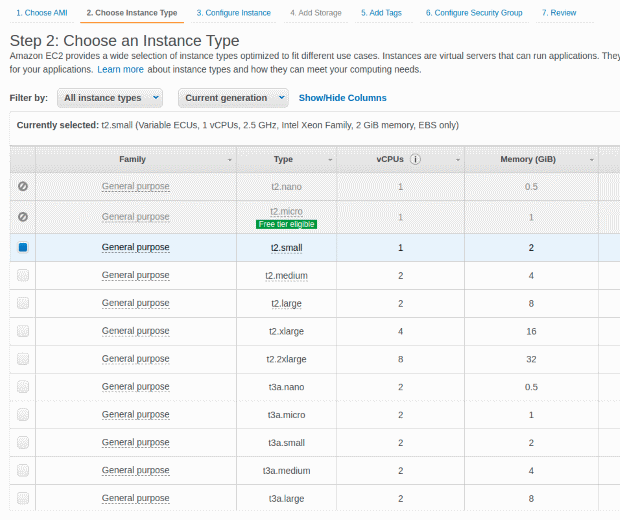This screenshot has width=620, height=520.
Task: Click General purpose link in t2.large row
Action: (x=136, y=303)
